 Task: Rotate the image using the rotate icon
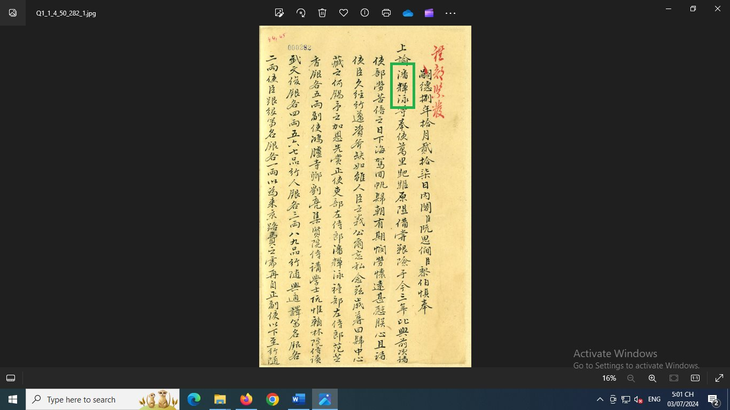pos(301,13)
